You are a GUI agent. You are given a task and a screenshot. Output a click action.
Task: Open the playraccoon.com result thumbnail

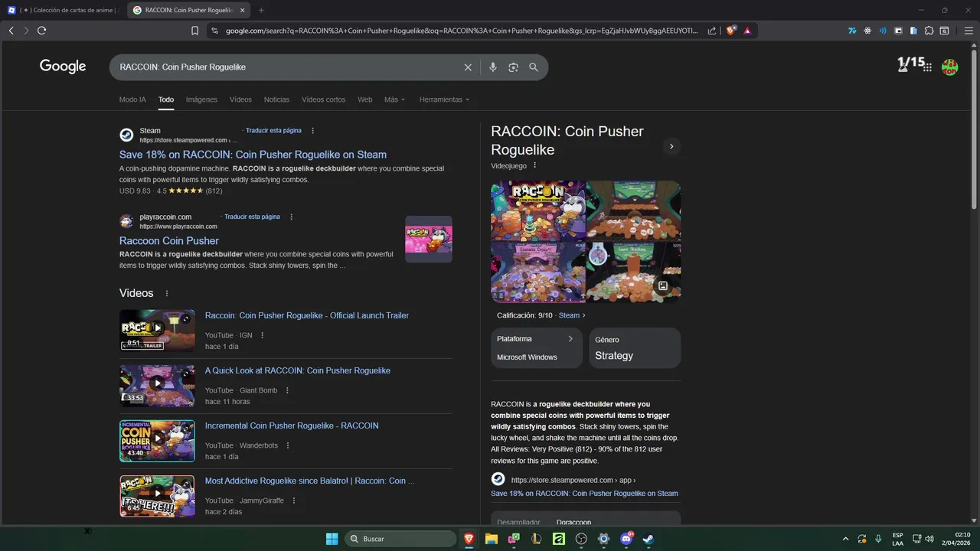click(x=429, y=239)
